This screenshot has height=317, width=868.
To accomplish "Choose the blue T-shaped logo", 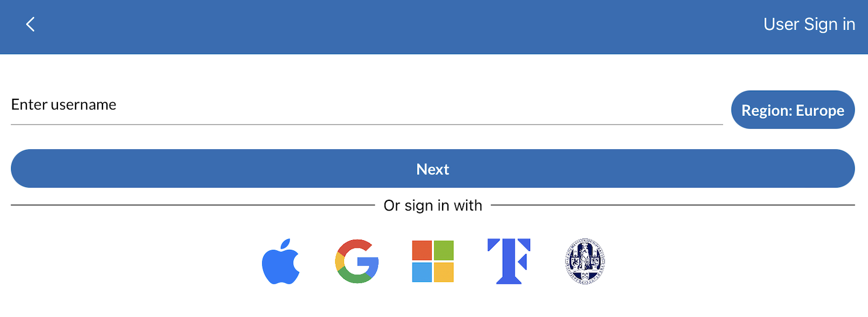I will [x=509, y=261].
